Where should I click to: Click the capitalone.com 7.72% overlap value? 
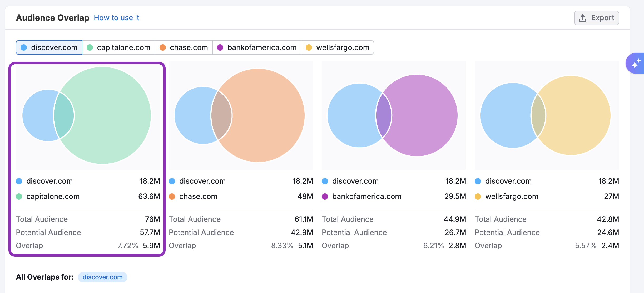coord(128,246)
